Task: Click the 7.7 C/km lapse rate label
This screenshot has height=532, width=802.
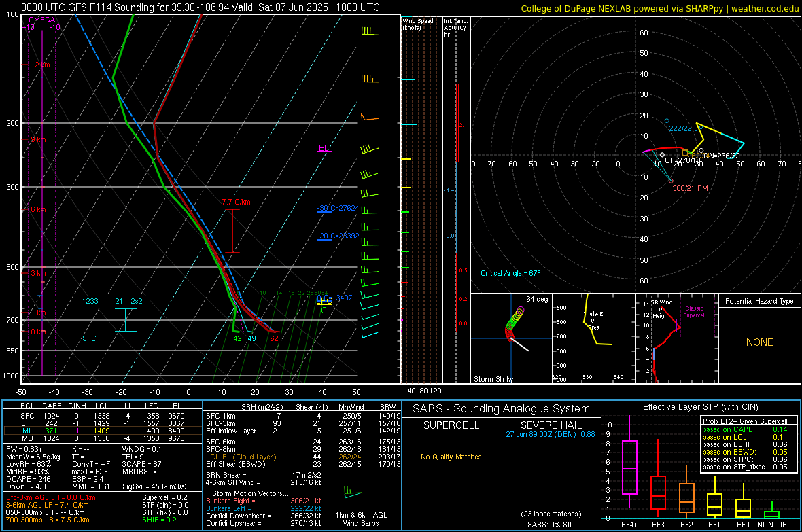Action: 237,202
